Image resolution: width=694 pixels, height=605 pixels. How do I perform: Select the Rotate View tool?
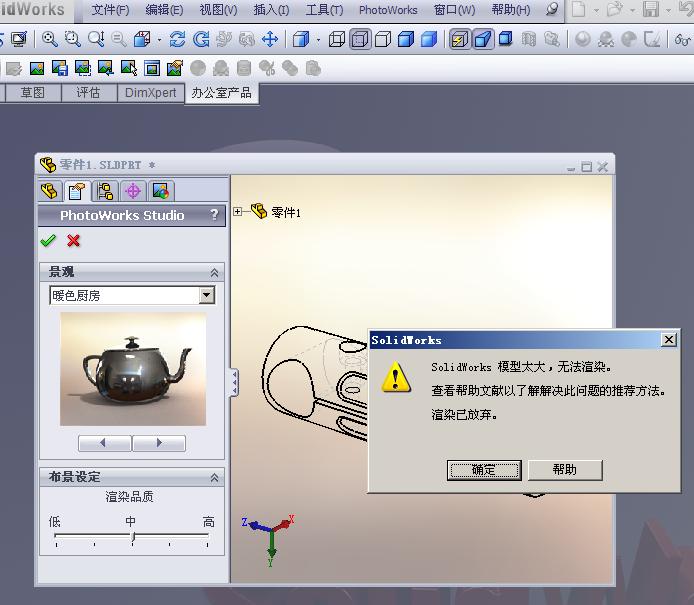[177, 39]
